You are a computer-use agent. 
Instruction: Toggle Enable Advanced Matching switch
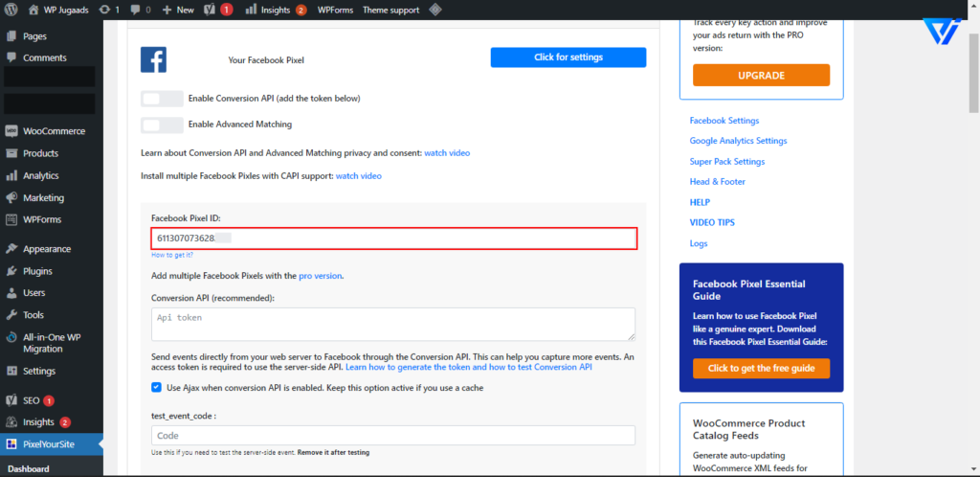[x=162, y=125]
